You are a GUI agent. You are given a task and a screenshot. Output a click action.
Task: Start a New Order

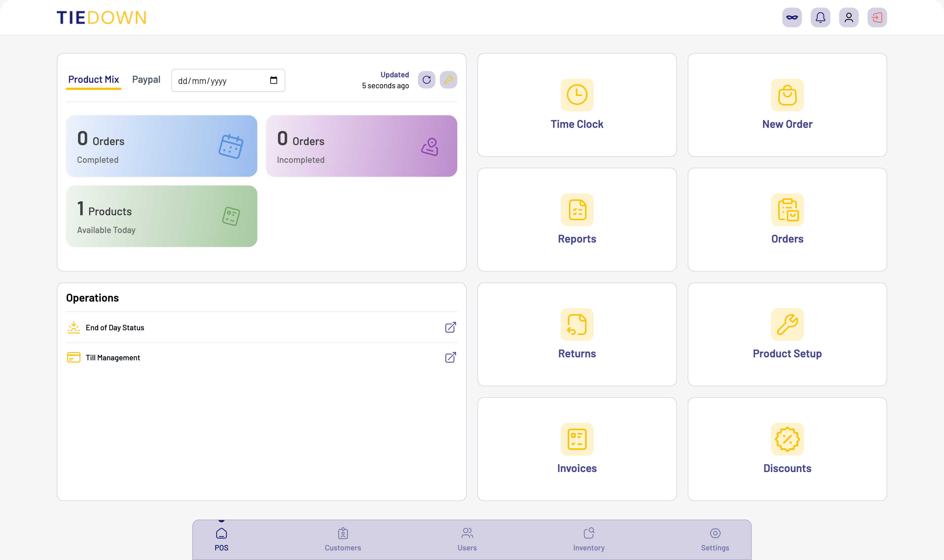(787, 105)
